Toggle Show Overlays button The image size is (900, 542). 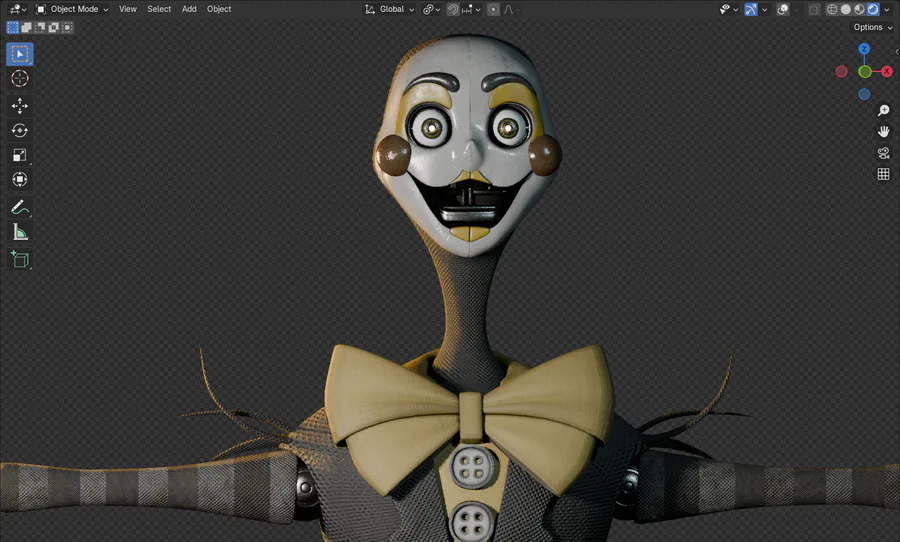(x=782, y=9)
